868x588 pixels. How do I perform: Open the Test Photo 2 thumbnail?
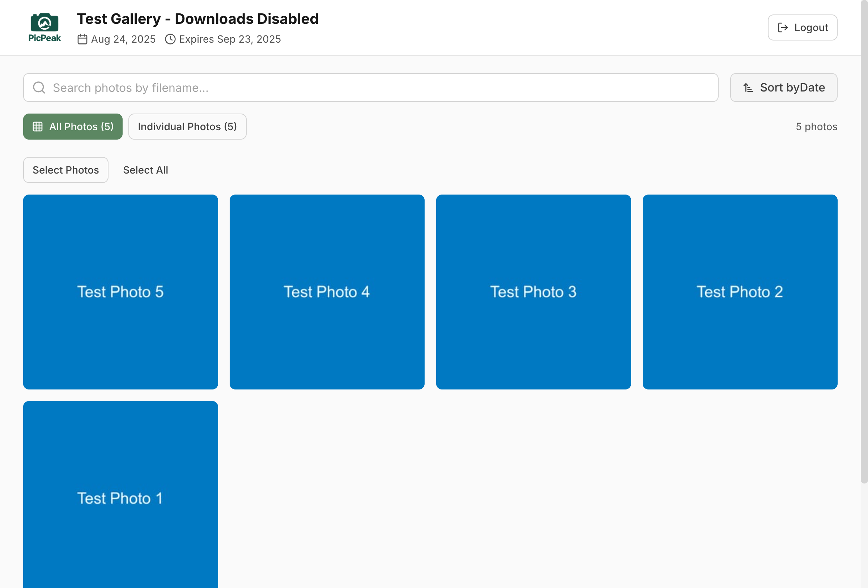click(x=740, y=292)
